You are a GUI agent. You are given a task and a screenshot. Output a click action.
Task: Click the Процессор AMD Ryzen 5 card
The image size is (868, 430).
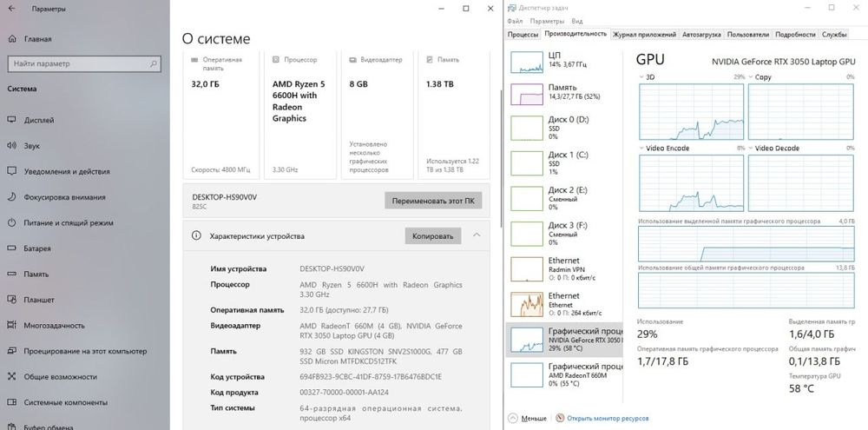click(x=300, y=115)
